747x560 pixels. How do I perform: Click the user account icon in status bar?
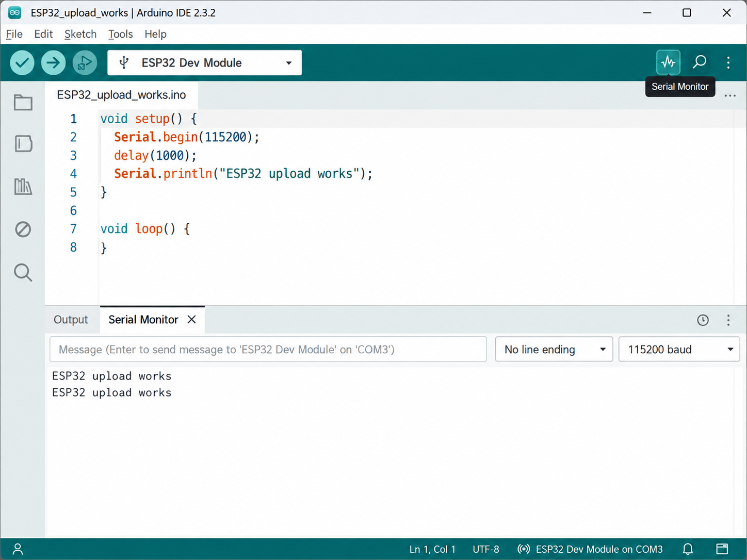18,549
